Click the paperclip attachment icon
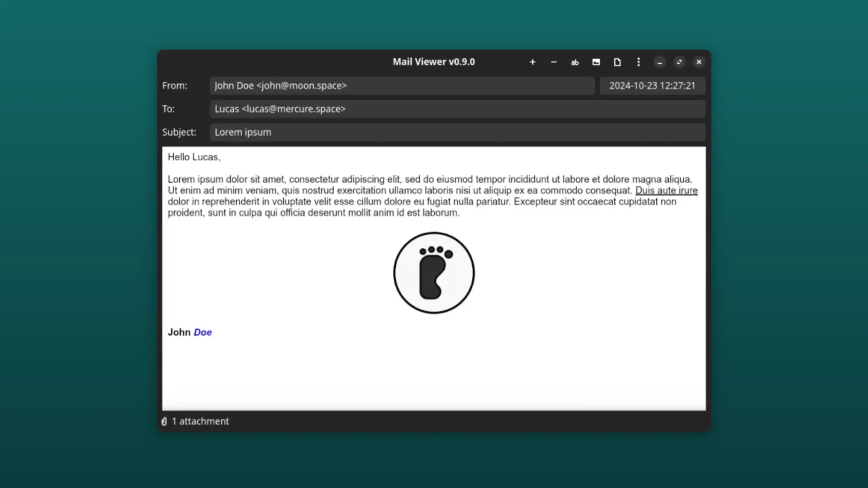 164,421
